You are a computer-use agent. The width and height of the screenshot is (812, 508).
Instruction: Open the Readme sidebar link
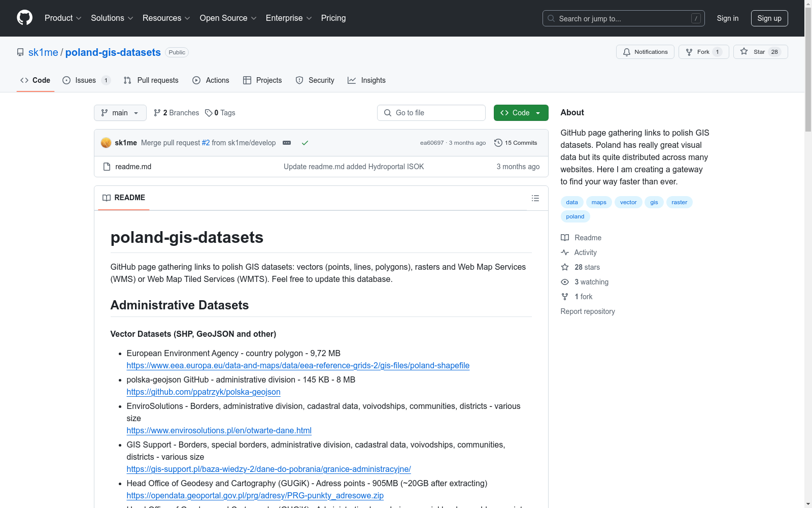(x=581, y=238)
